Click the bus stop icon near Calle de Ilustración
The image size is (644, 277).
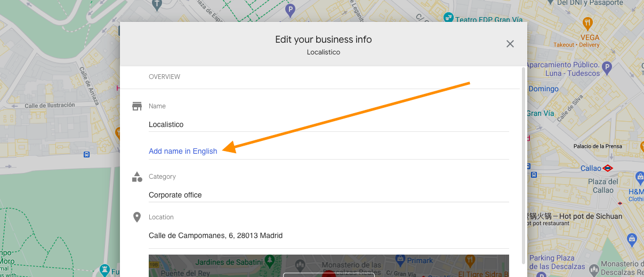point(86,155)
